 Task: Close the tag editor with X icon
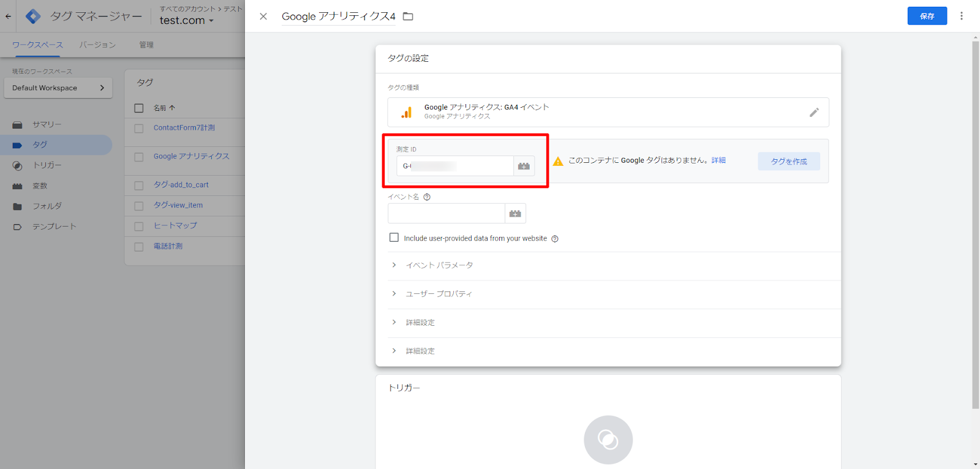click(x=263, y=17)
